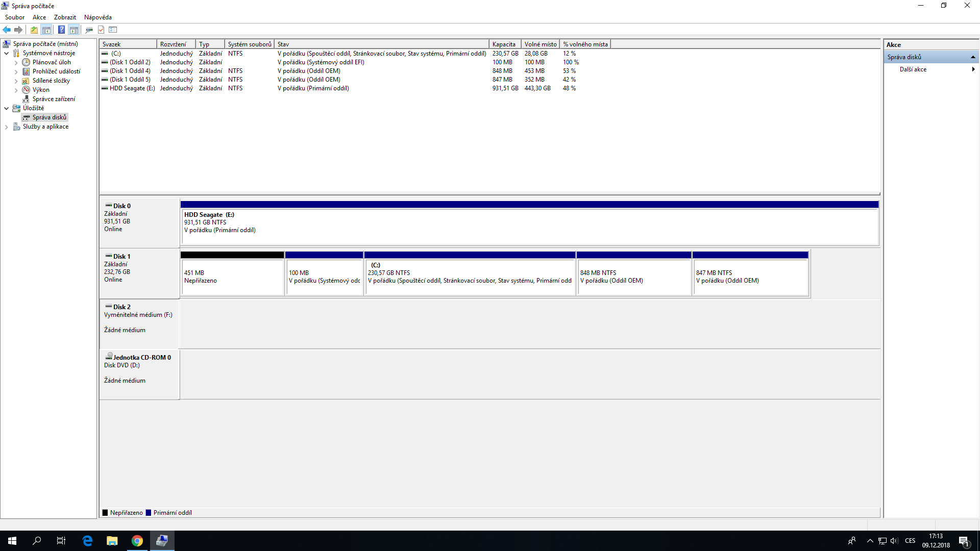This screenshot has height=551, width=980.
Task: Click the Kapacita column header
Action: coord(504,44)
